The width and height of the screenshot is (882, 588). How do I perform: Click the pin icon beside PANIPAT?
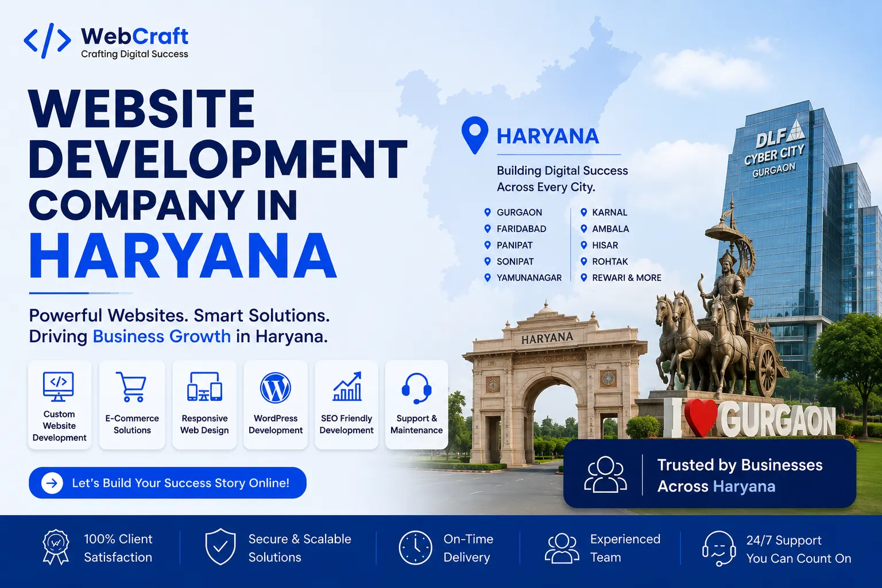[x=488, y=245]
